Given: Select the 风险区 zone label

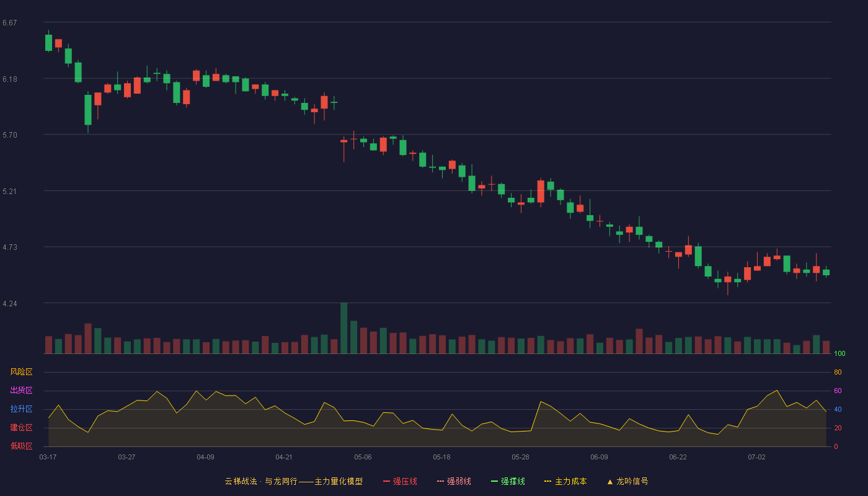Looking at the screenshot, I should pyautogui.click(x=22, y=372).
